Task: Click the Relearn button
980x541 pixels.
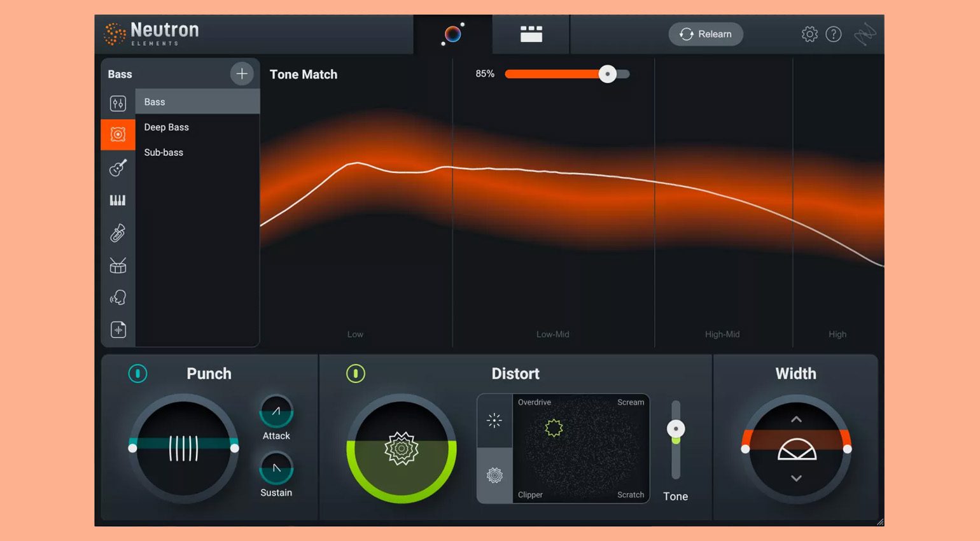Action: click(706, 34)
